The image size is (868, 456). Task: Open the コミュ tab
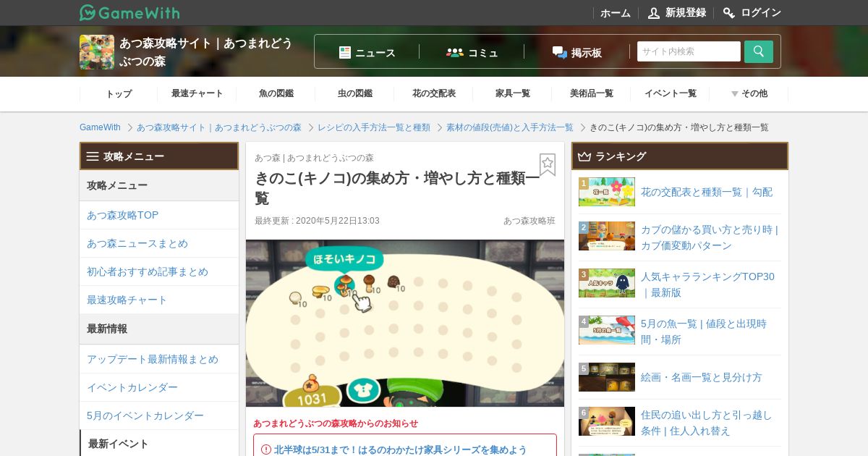point(472,52)
